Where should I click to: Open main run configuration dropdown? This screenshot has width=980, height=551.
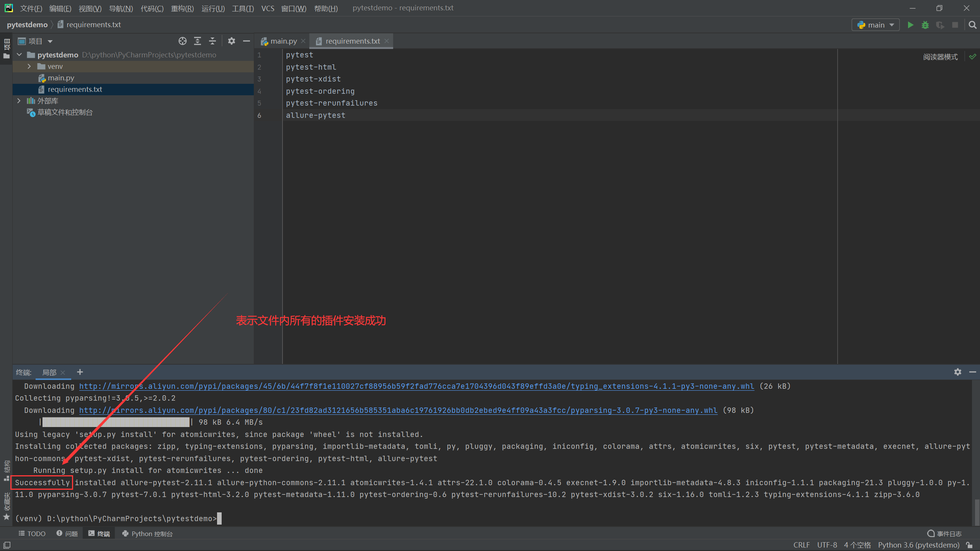click(876, 25)
